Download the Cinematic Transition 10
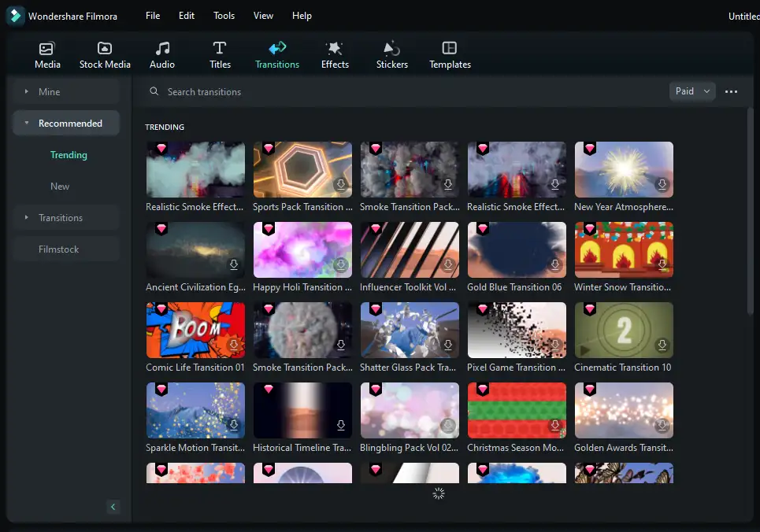 (662, 345)
